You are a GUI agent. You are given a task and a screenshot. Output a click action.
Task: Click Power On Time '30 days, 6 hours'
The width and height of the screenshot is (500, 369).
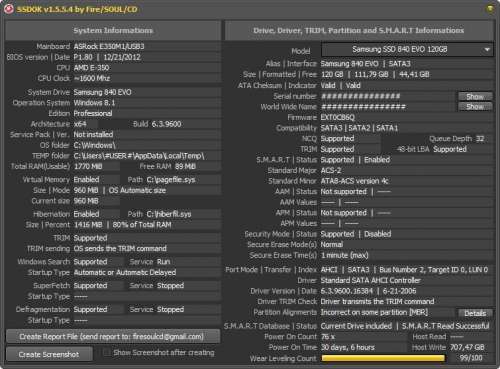click(348, 348)
